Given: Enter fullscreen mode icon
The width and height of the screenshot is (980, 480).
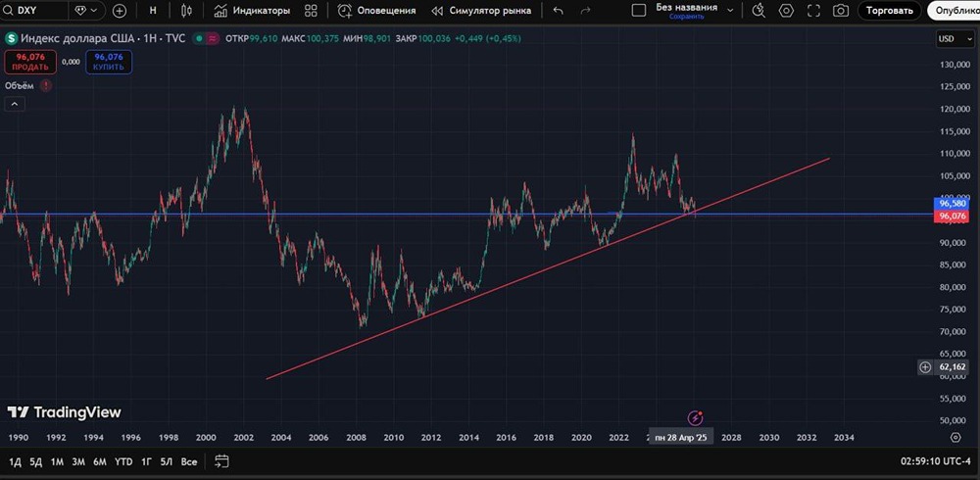Looking at the screenshot, I should (x=813, y=11).
